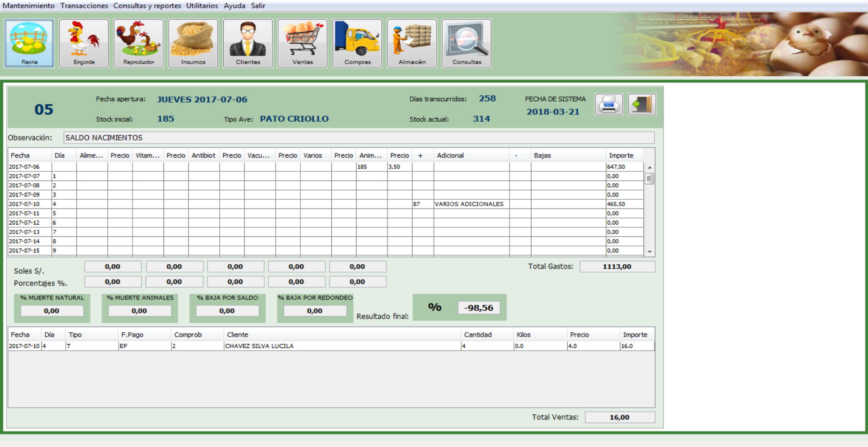The width and height of the screenshot is (868, 447).
Task: Open the Compras truck icon
Action: click(x=357, y=43)
